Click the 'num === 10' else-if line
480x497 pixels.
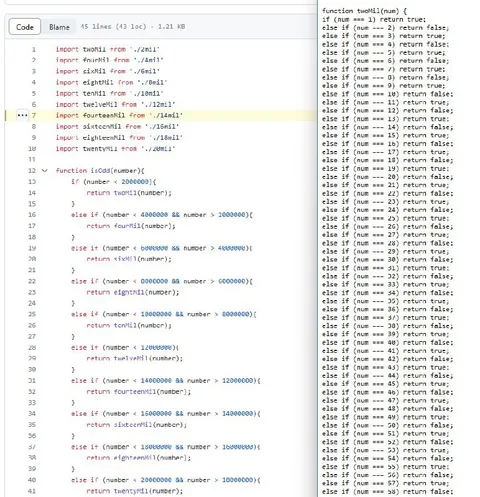pos(388,94)
